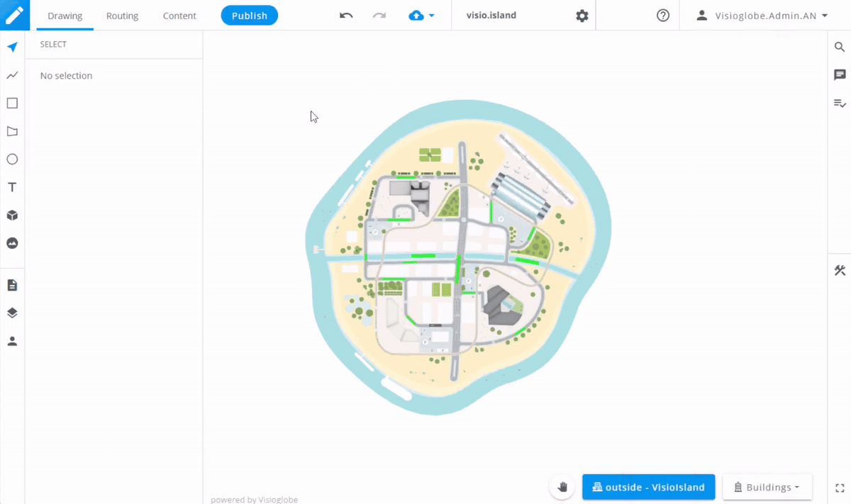Screen dimensions: 851x504
Task: Open the comments chat icon
Action: pos(840,75)
